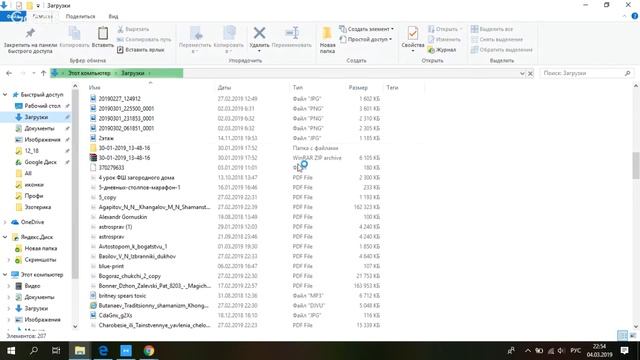Click Вырезать scissors command
The width and height of the screenshot is (640, 360).
point(133,29)
